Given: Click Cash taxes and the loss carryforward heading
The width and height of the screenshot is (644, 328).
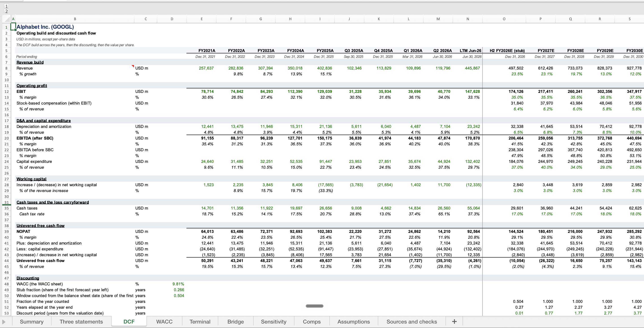Looking at the screenshot, I should (52, 202).
